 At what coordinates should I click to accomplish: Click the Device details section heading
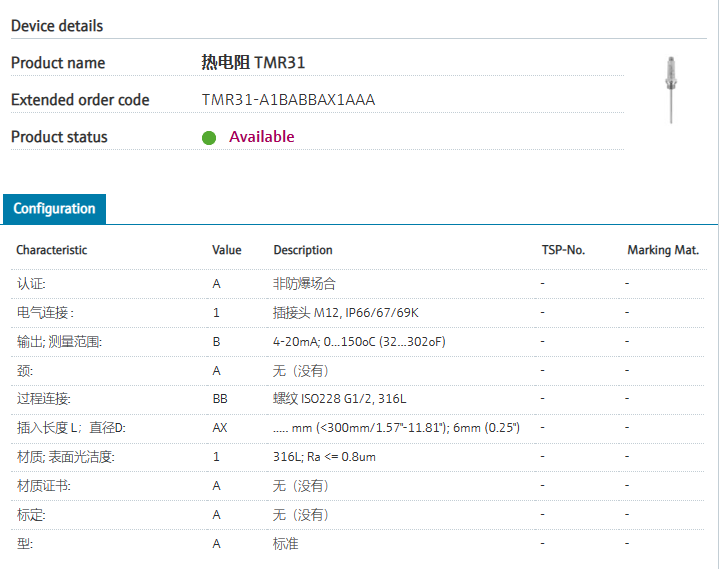(57, 26)
